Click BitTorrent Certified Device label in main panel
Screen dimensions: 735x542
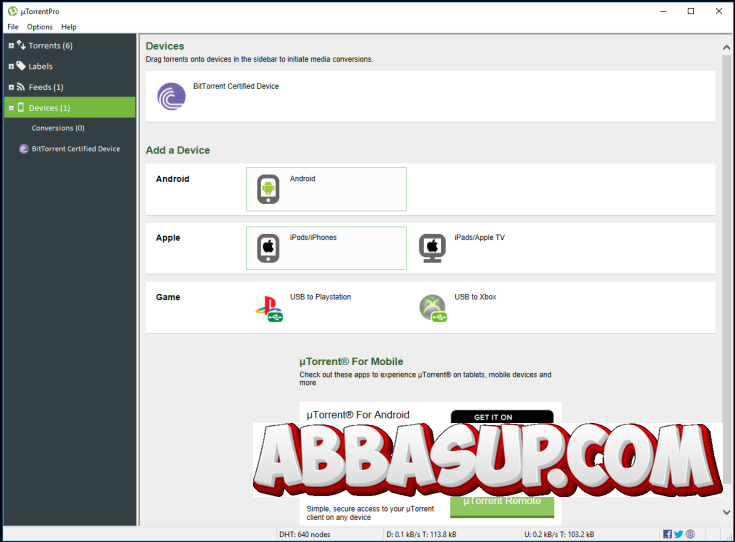236,86
